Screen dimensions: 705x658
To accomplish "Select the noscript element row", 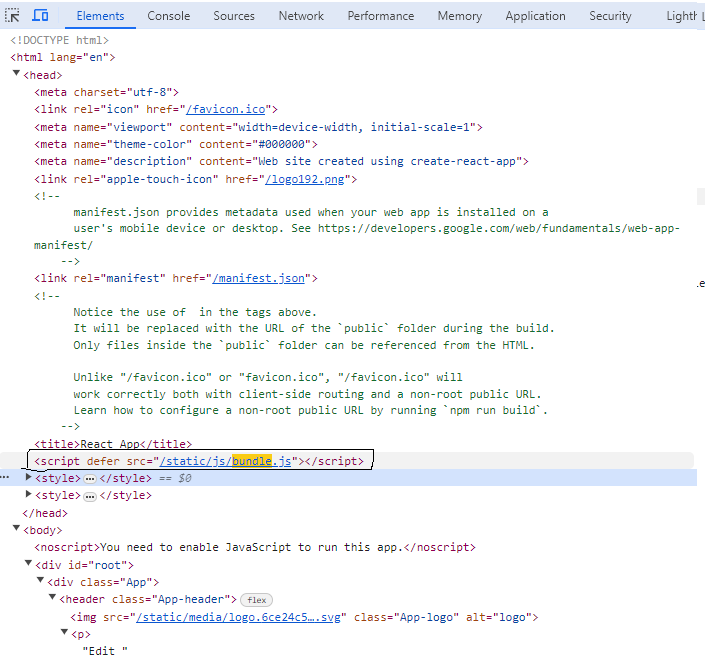I will (255, 547).
